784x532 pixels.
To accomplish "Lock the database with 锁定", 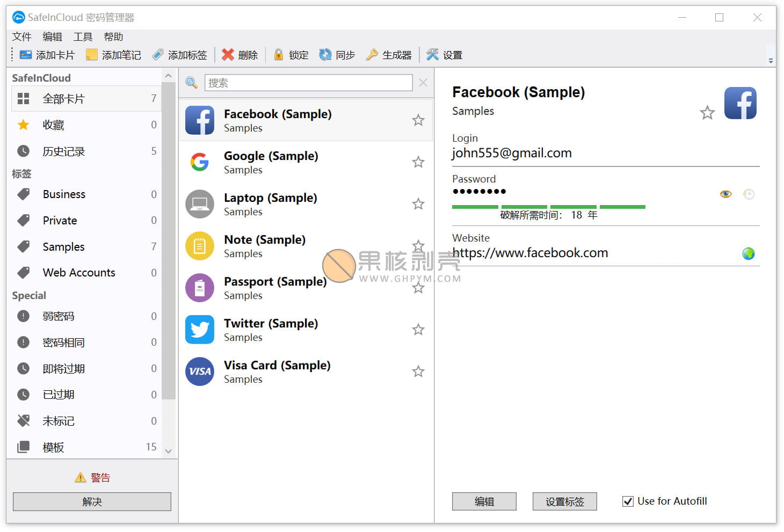I will tap(291, 55).
